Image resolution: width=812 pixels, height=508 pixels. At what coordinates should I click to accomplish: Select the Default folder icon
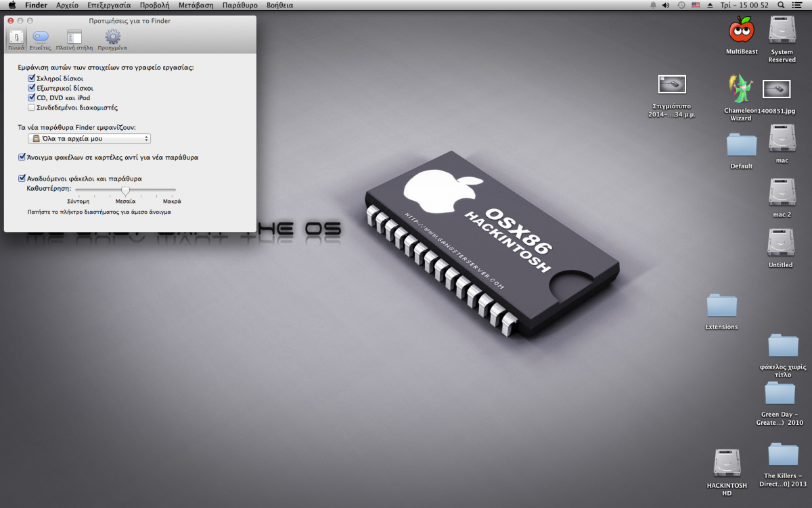pos(742,145)
